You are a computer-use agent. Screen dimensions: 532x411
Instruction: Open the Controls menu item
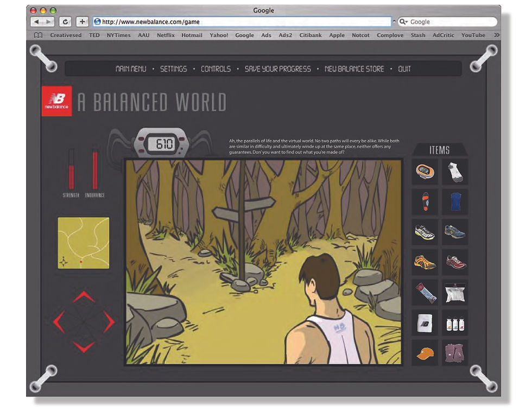coord(216,69)
